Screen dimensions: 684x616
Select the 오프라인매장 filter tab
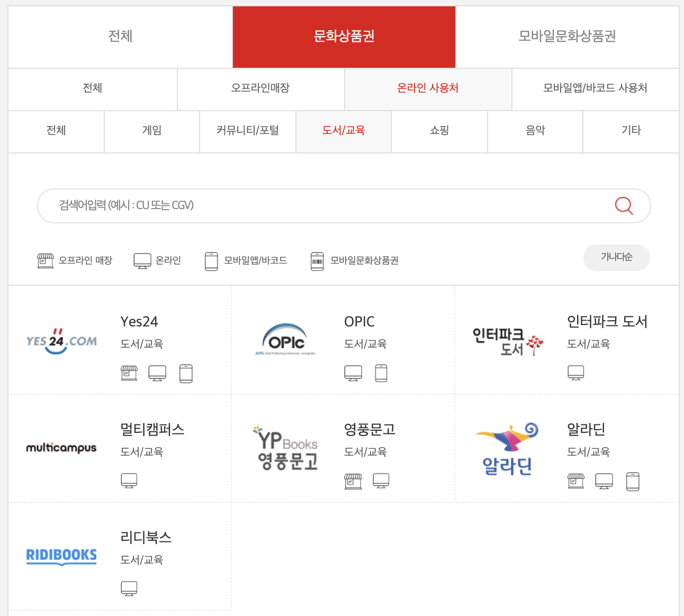pos(260,88)
